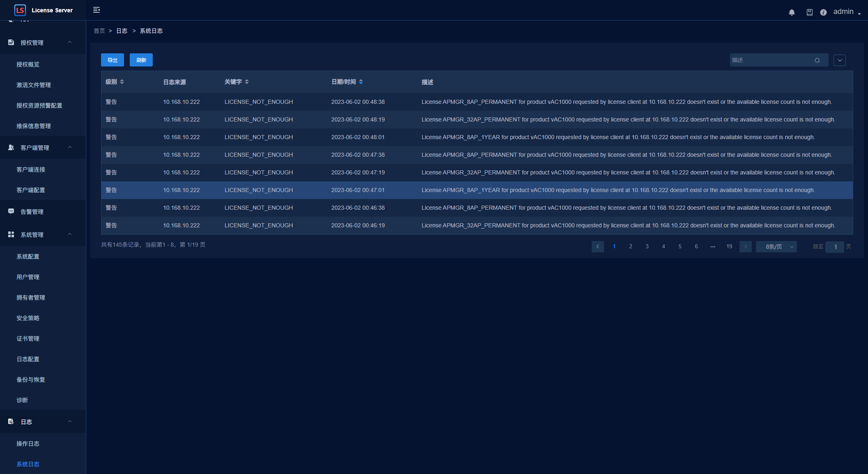Click the 刷新 refresh button
Screen dimensions: 868x474
point(141,60)
